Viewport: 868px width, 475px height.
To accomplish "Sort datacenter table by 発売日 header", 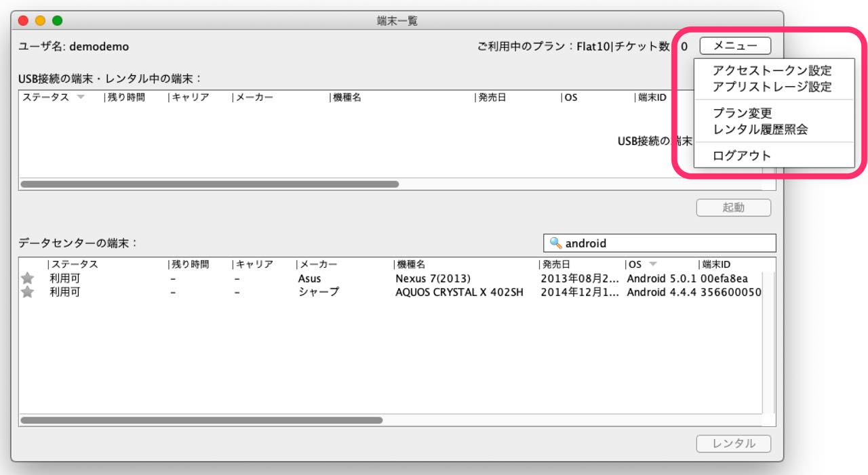I will pyautogui.click(x=556, y=264).
